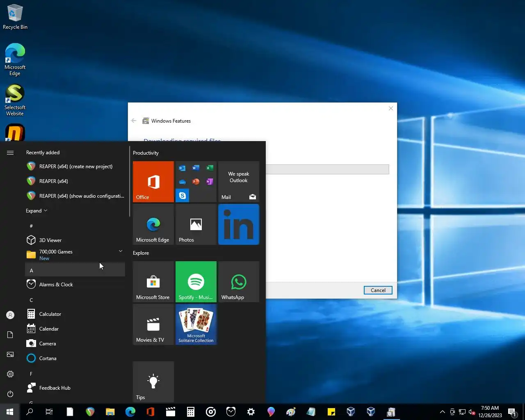This screenshot has width=525, height=420.
Task: Open volume control in system tray
Action: click(x=472, y=412)
